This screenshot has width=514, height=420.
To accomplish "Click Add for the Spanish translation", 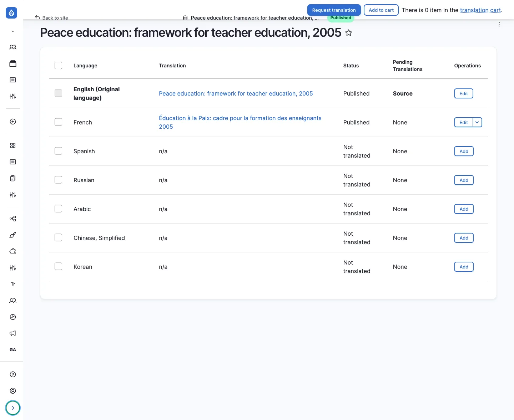I will pos(464,151).
